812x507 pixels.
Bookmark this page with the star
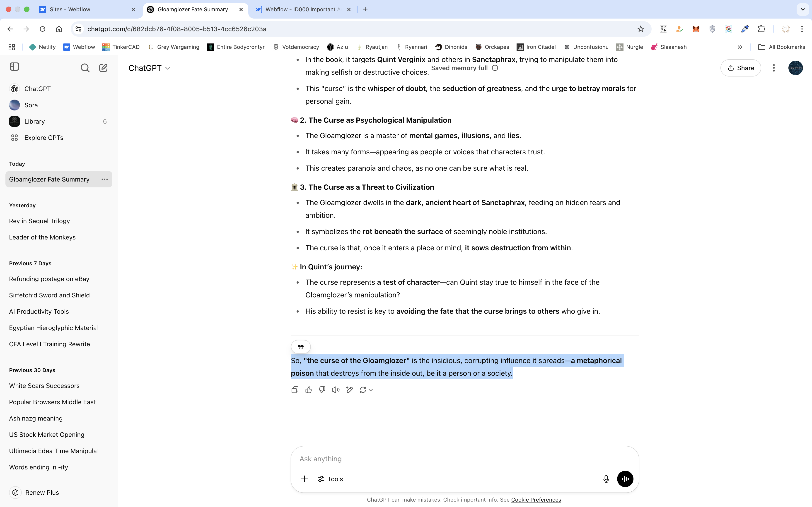[x=640, y=29]
